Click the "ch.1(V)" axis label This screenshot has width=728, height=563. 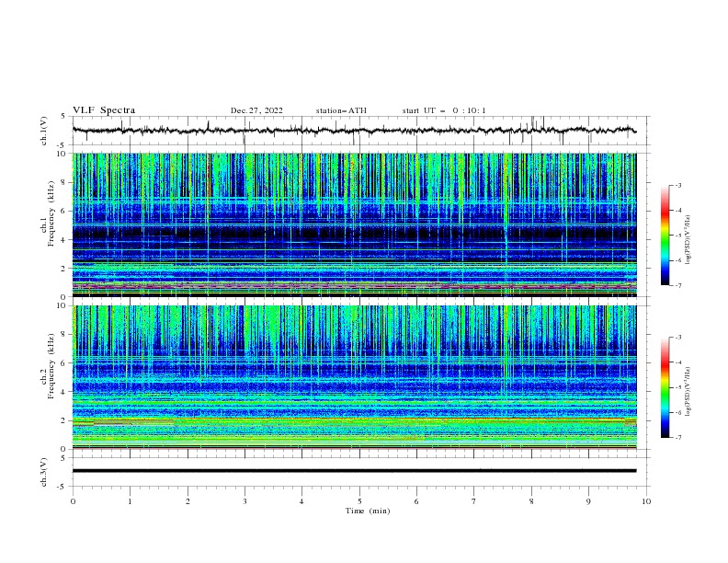[44, 131]
